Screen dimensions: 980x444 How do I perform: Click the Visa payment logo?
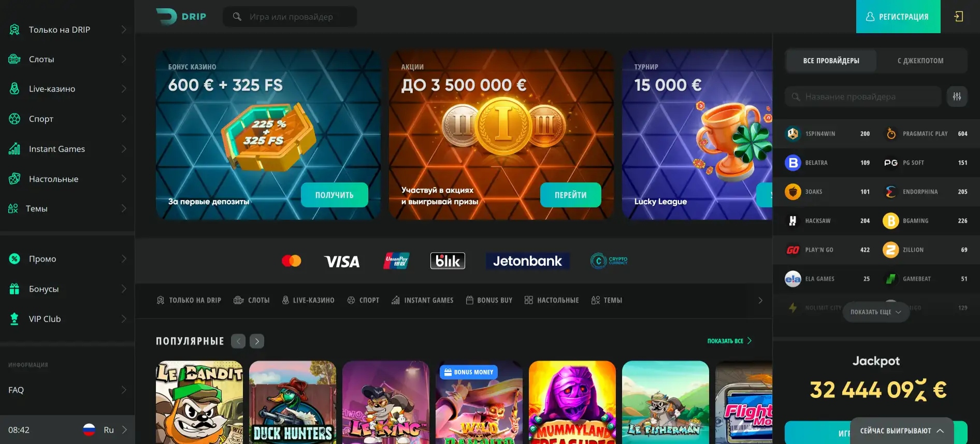[x=342, y=261]
